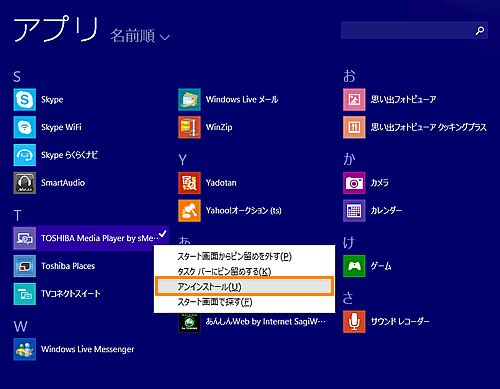Click the Windows Live Messenger label
This screenshot has height=389, width=500.
[x=88, y=349]
